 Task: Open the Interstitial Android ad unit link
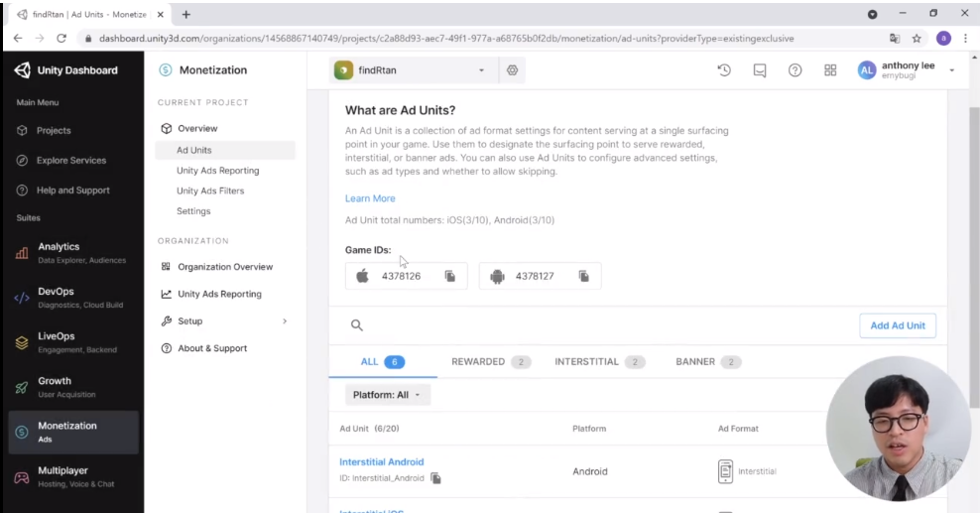click(x=381, y=462)
